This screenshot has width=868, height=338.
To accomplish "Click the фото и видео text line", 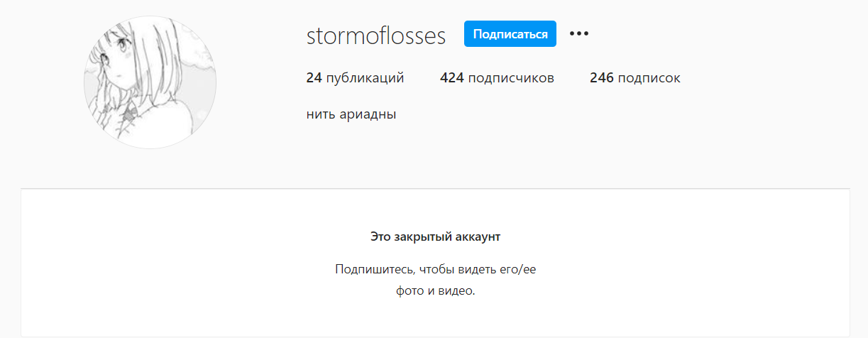I will point(435,291).
